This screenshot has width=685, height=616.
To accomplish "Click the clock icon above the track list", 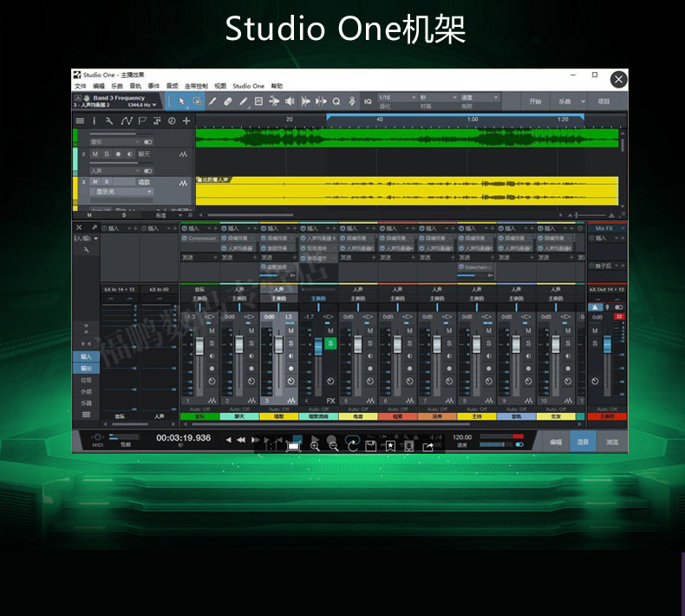I will [172, 121].
